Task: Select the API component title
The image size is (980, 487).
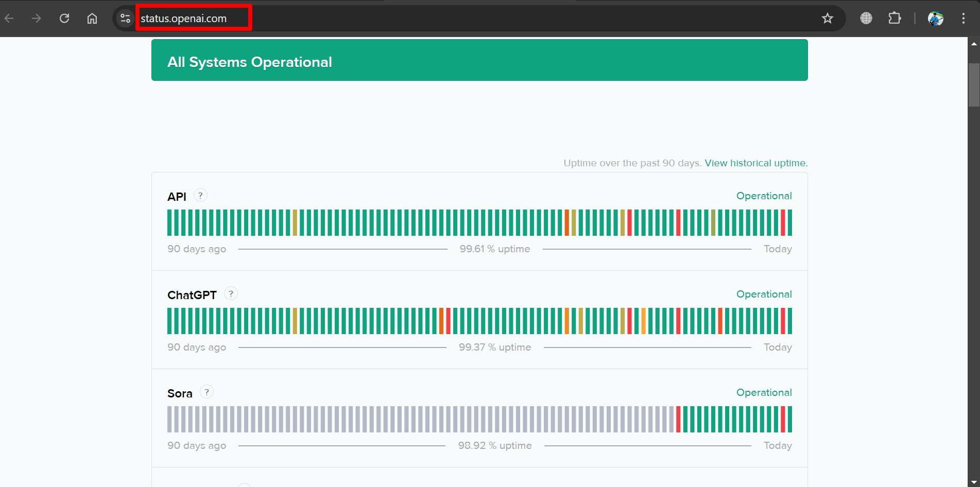Action: [177, 197]
